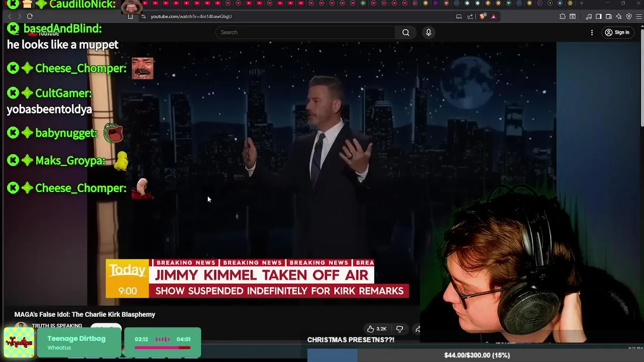Click the YouTube search magnifier button
Viewport: 644px width, 362px height.
coord(406,32)
